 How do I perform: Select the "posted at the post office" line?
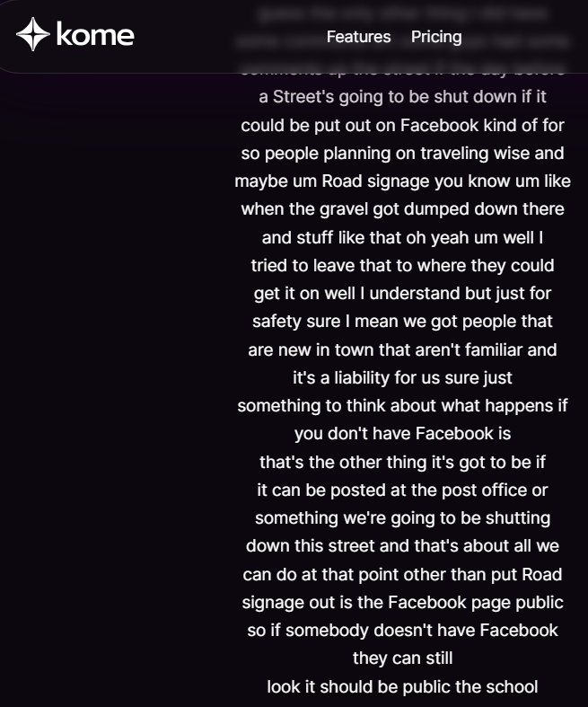pos(402,490)
